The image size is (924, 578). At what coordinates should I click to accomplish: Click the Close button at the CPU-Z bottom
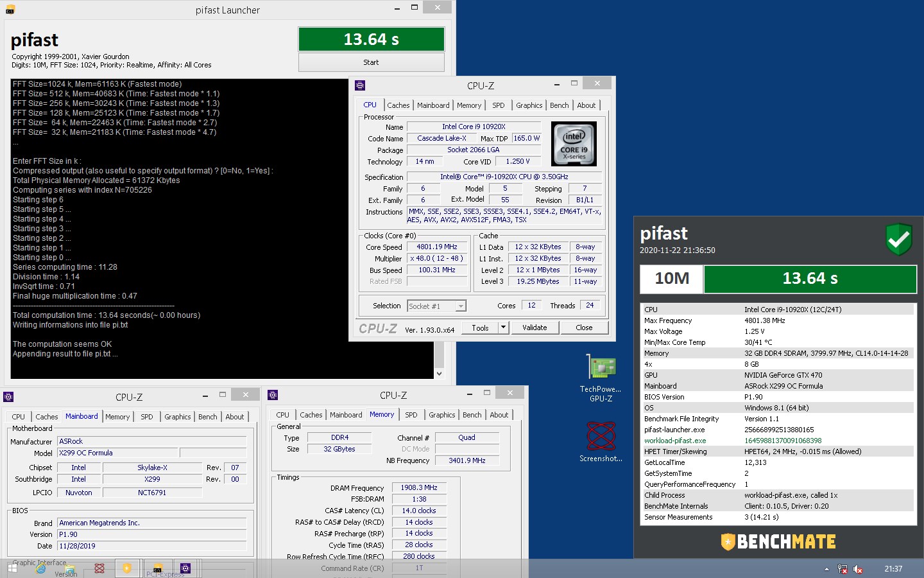[x=584, y=328]
